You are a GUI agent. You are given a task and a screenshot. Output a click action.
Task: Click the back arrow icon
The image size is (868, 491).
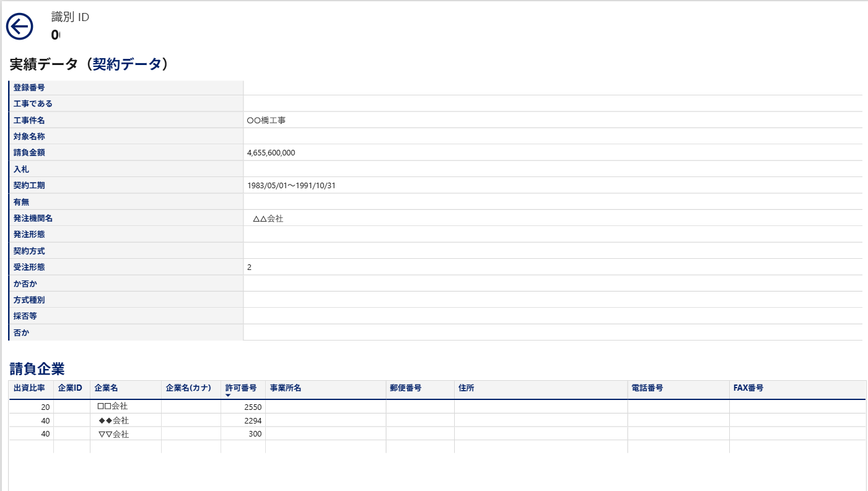point(19,27)
